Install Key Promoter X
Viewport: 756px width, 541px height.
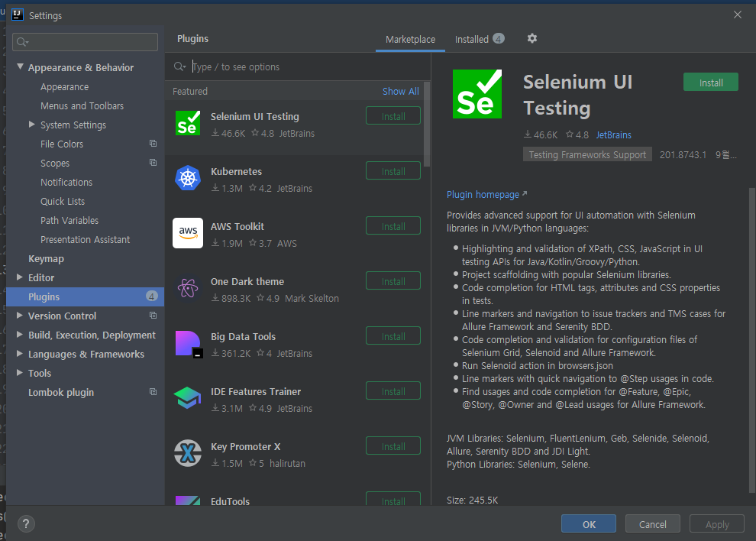[393, 446]
